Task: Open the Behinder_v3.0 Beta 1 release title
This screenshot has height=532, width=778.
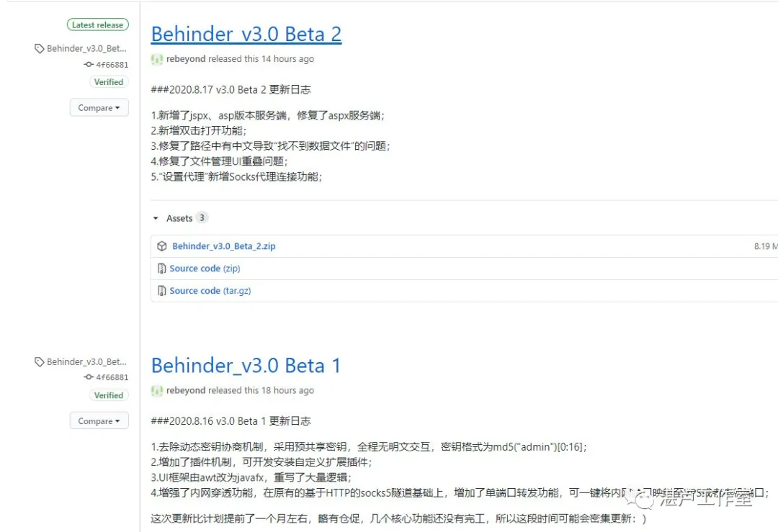Action: [x=246, y=365]
